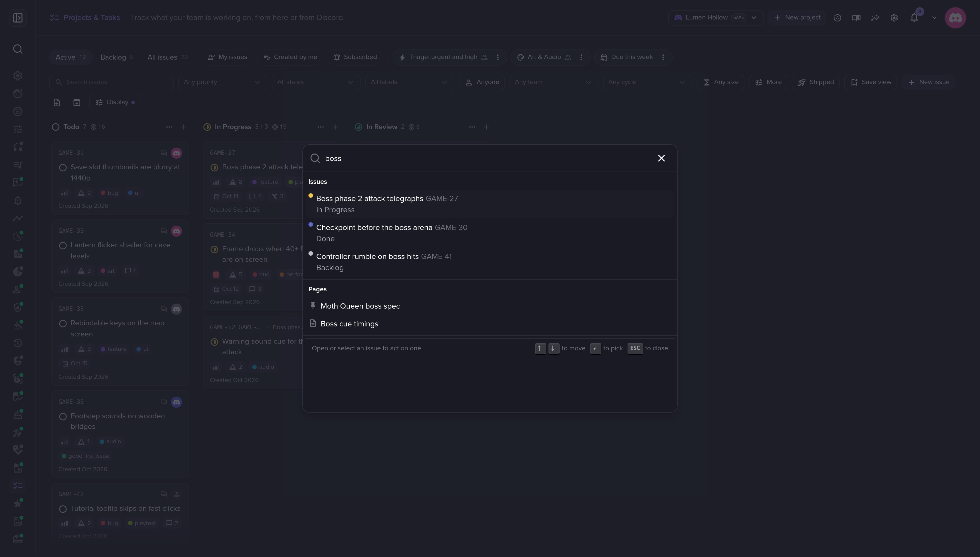Add issue to the Todo column
This screenshot has width=980, height=557.
coord(183,127)
